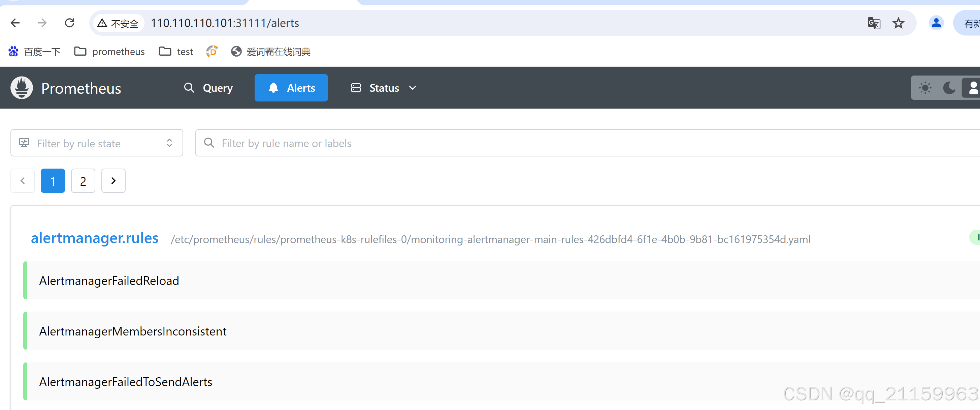This screenshot has width=980, height=410.
Task: Focus the Filter by rule name or labels field
Action: pyautogui.click(x=587, y=143)
